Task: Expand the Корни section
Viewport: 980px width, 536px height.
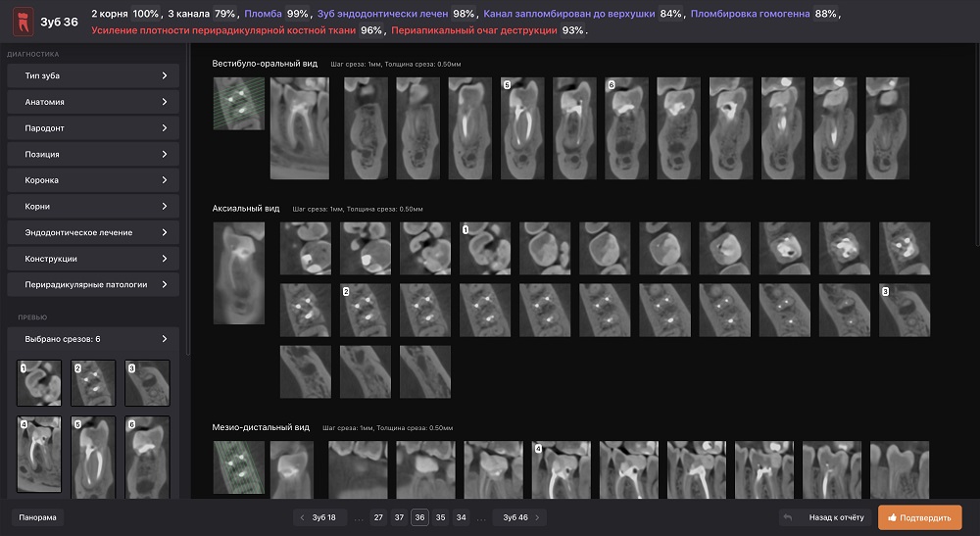Action: pyautogui.click(x=93, y=206)
